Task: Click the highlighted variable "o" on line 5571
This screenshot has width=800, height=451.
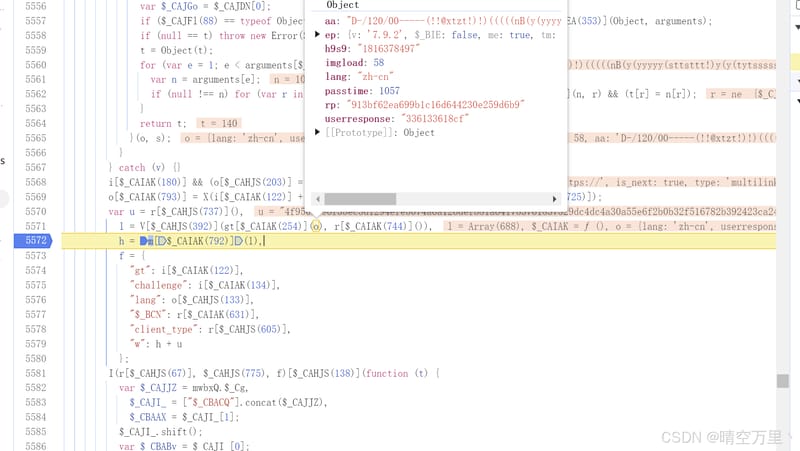Action: (x=316, y=226)
